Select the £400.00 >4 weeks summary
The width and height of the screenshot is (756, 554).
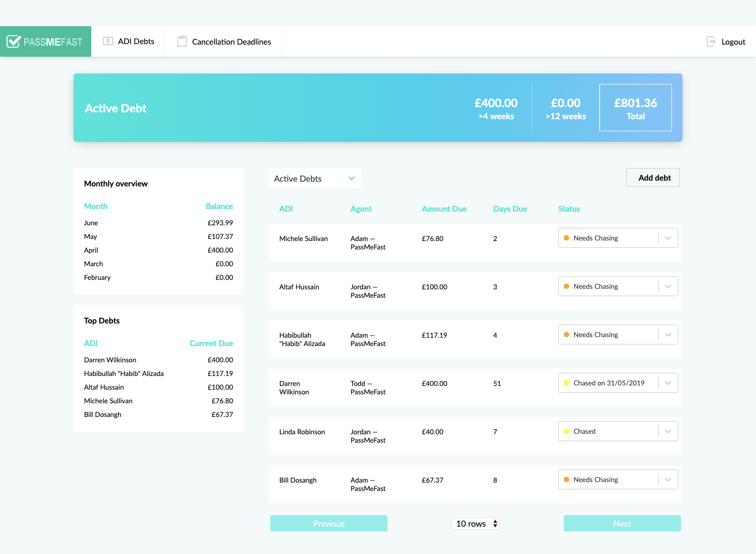click(496, 108)
